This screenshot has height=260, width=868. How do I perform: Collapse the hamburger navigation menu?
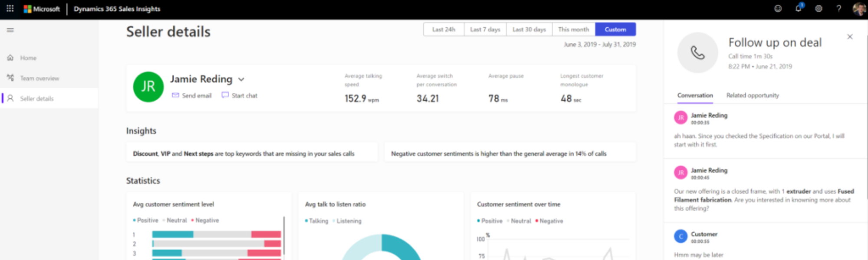pyautogui.click(x=10, y=30)
